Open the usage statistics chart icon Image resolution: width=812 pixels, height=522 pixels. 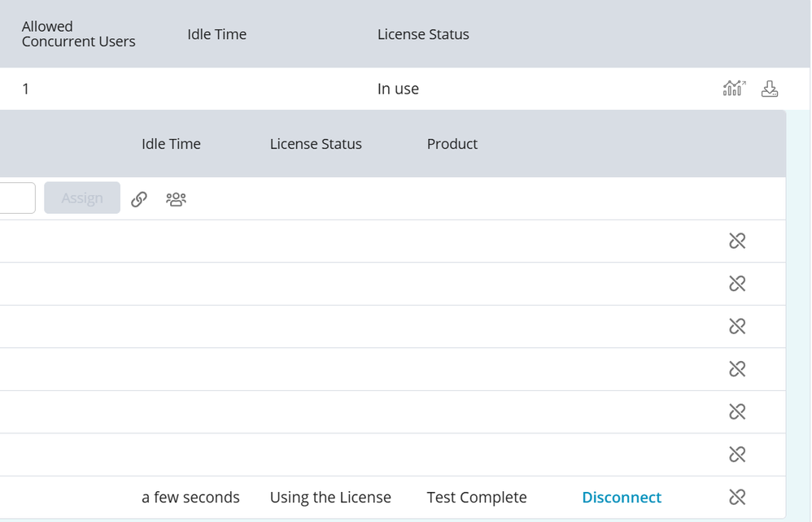point(734,89)
